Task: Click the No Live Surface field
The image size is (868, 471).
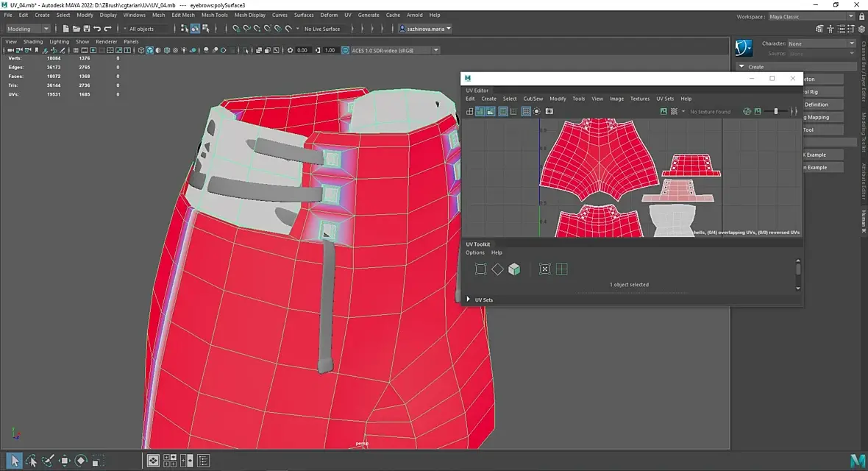Action: [x=322, y=29]
